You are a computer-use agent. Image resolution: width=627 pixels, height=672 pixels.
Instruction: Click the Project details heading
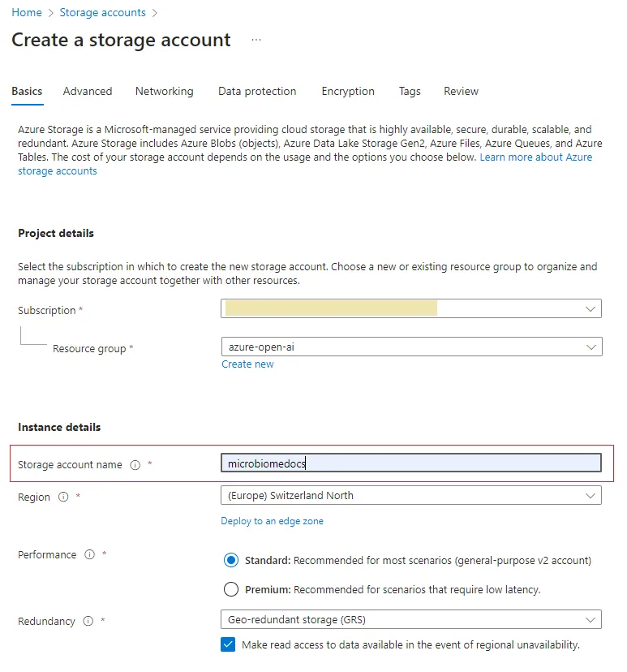tap(56, 233)
